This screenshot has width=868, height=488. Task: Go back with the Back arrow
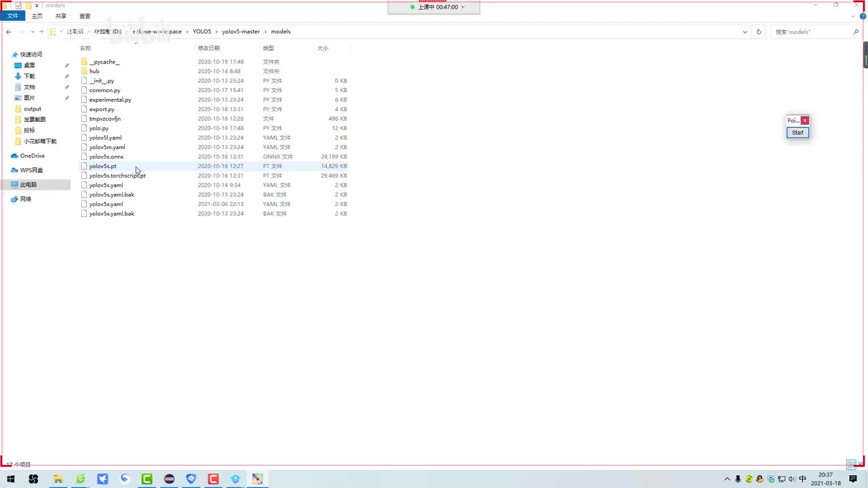pyautogui.click(x=9, y=32)
